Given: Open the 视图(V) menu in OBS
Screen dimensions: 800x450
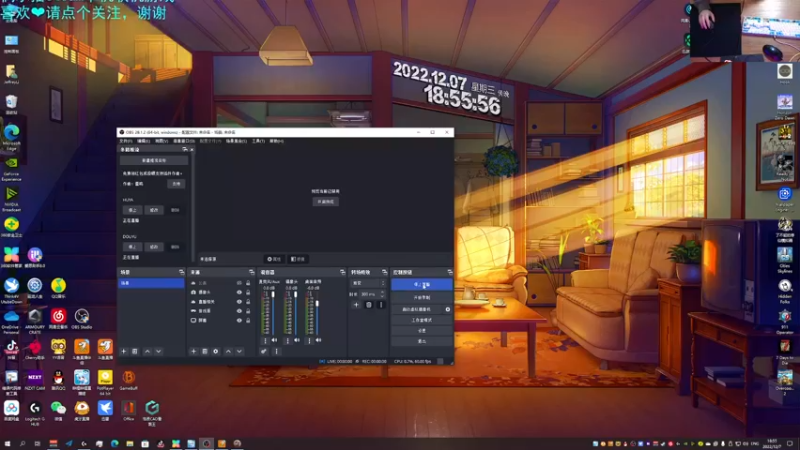Looking at the screenshot, I should (x=161, y=141).
